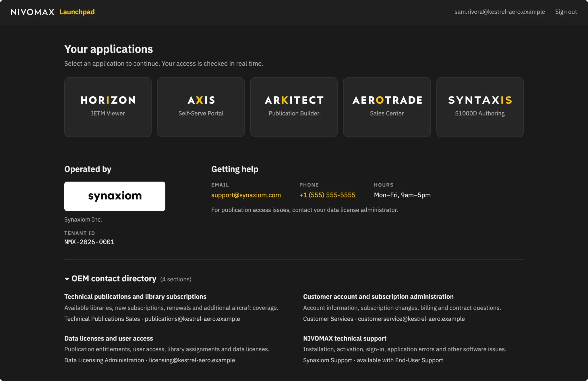The image size is (588, 381).
Task: Select the AEROTRADE Sales Center card
Action: click(x=387, y=107)
